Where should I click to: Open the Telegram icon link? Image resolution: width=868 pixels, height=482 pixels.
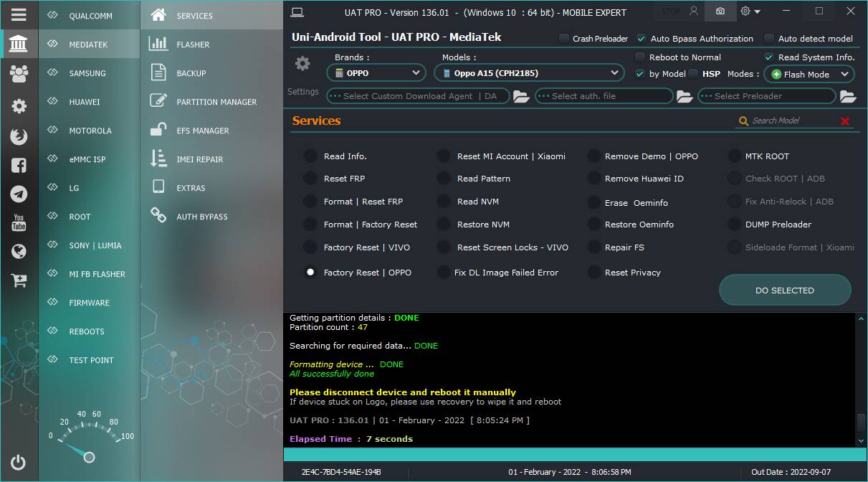point(19,194)
